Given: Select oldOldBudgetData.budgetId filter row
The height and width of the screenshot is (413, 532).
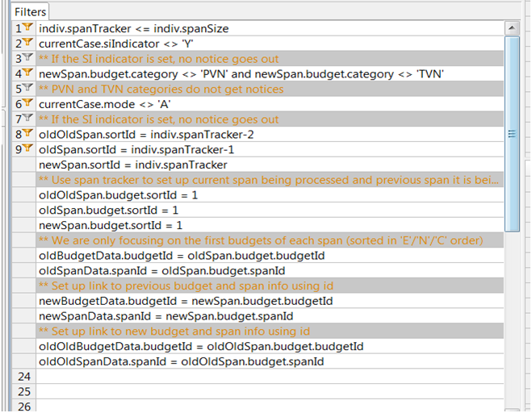Looking at the screenshot, I should tap(270, 346).
